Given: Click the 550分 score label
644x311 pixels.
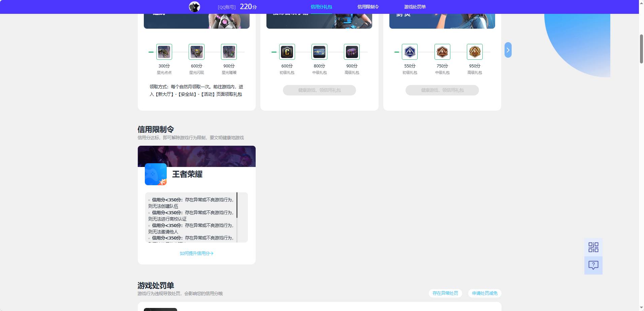Looking at the screenshot, I should (410, 66).
